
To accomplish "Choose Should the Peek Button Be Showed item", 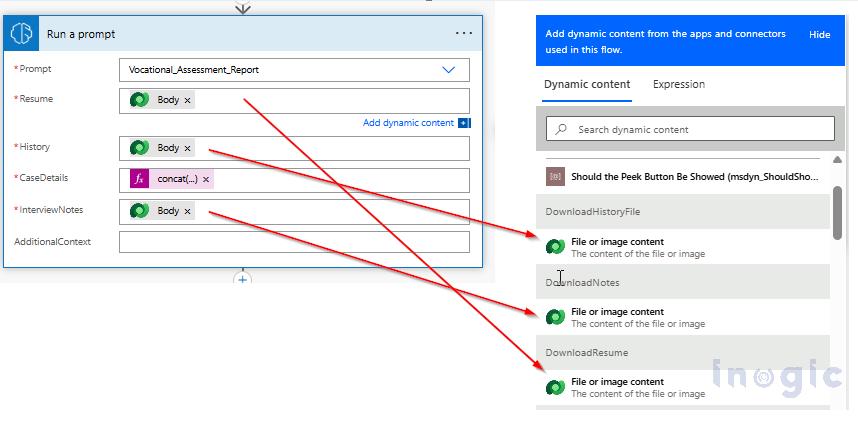I will (x=690, y=176).
